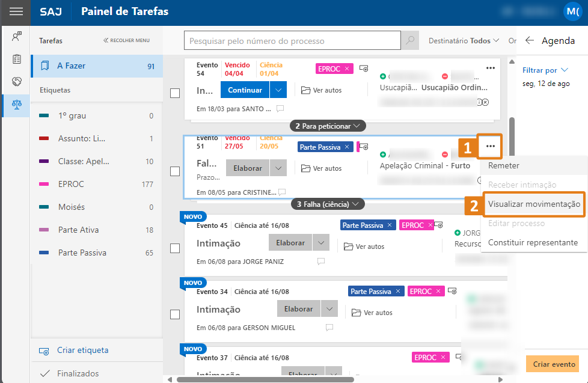Image resolution: width=588 pixels, height=383 pixels.
Task: Open comment icon on CRISTINE task
Action: click(x=282, y=192)
